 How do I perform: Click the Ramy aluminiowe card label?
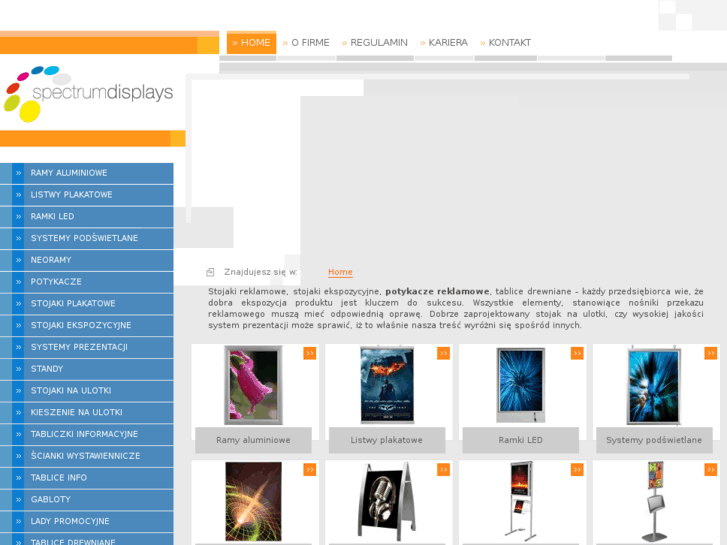click(x=253, y=440)
